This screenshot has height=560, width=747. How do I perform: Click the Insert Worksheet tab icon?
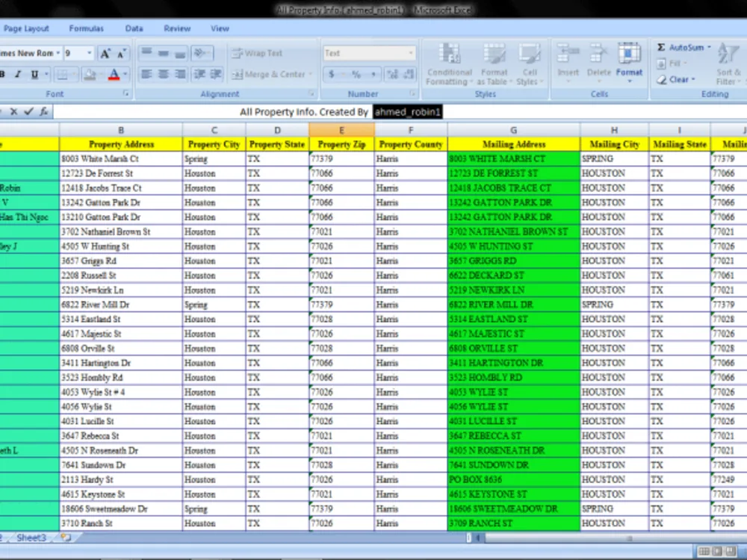pyautogui.click(x=66, y=538)
